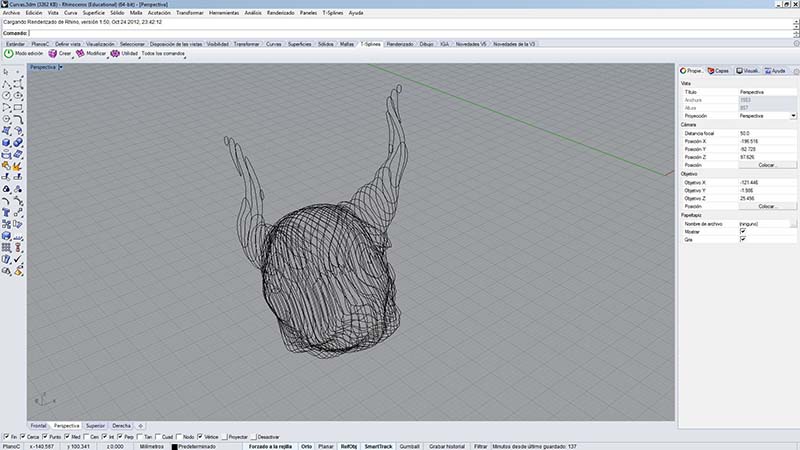Enable the Cen osnap checkbox
Viewport: 800px width, 450px height.
(x=86, y=437)
